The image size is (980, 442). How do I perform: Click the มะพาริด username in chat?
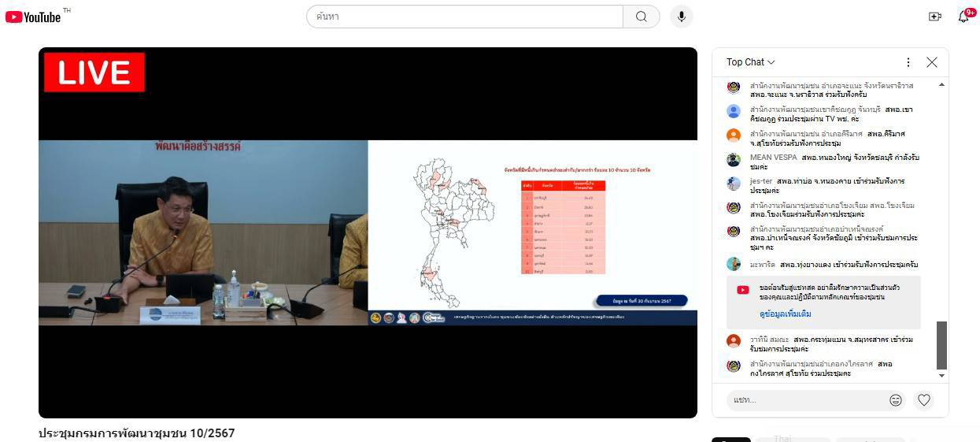(x=763, y=265)
